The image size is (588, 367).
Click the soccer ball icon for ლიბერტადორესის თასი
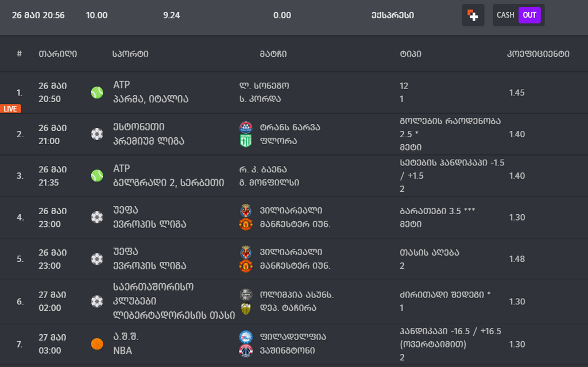coord(97,302)
